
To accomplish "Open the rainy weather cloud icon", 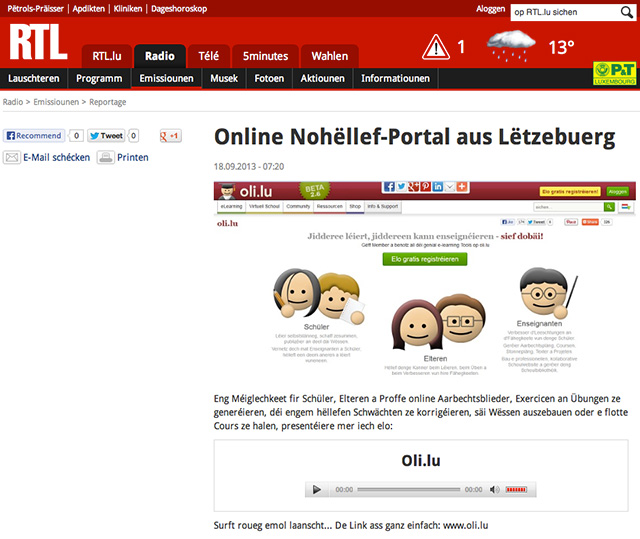I will [511, 47].
